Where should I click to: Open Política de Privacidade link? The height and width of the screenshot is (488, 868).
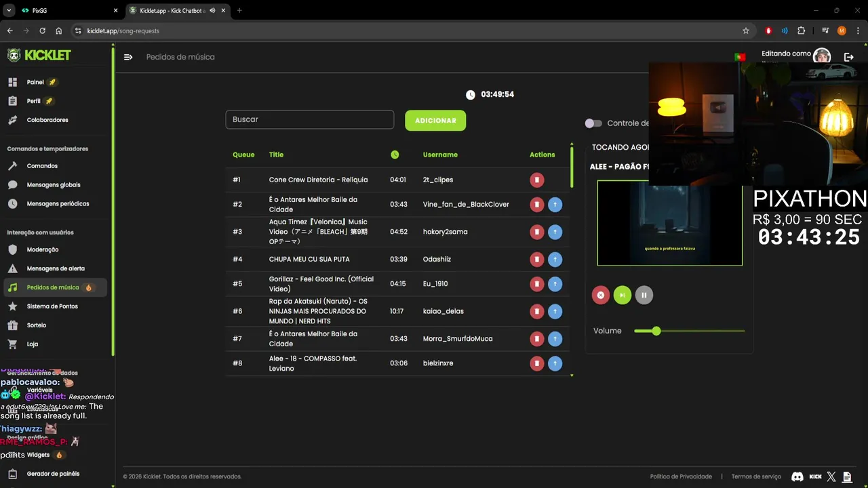[681, 476]
